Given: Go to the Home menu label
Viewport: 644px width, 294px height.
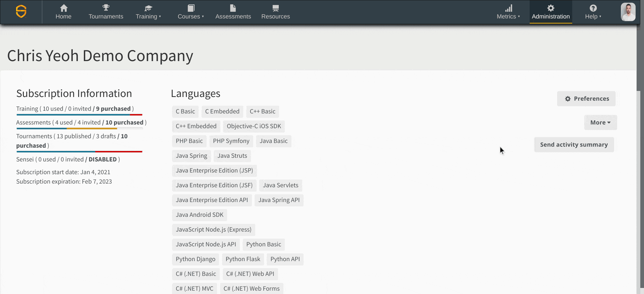Looking at the screenshot, I should pyautogui.click(x=63, y=16).
